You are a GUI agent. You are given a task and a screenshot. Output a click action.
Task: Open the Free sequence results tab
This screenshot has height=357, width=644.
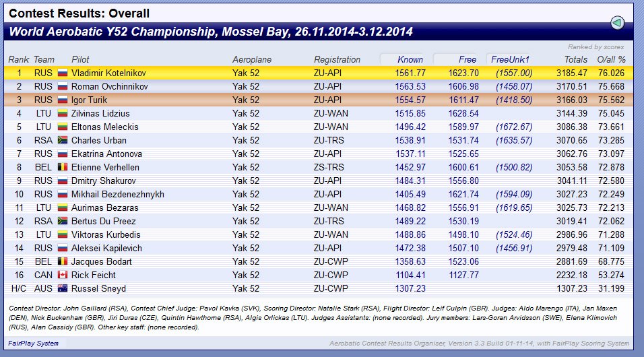click(x=467, y=59)
